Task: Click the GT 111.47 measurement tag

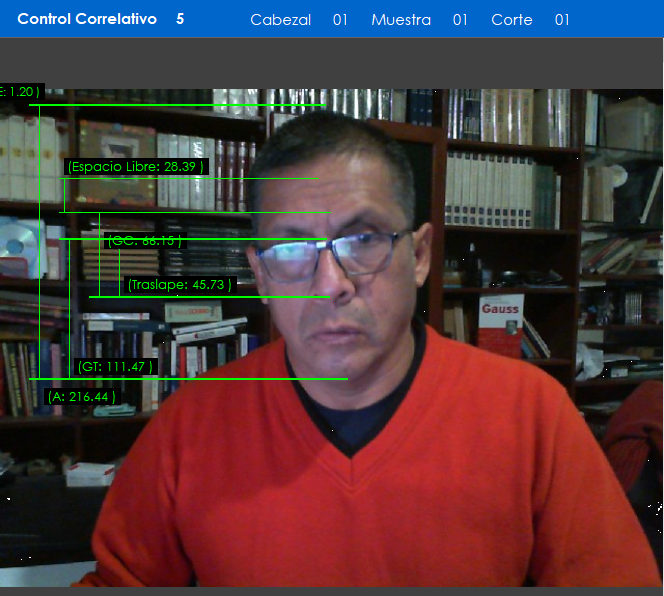Action: tap(116, 367)
